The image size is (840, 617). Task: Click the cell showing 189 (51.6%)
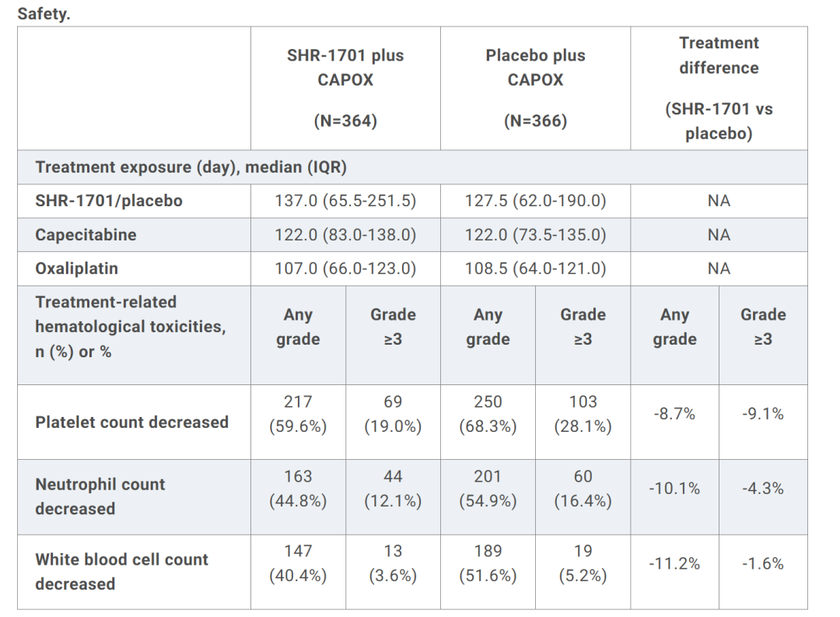click(488, 563)
